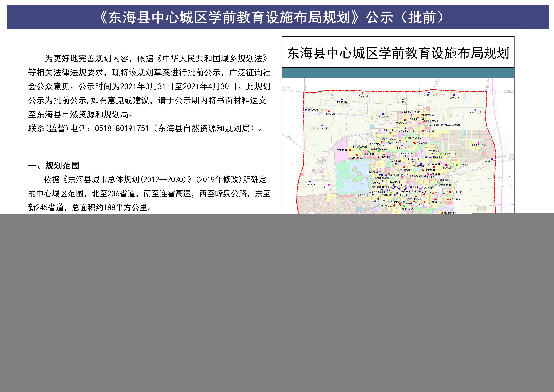Image resolution: width=554 pixels, height=392 pixels.
Task: Click the 杨圩幼儿园 map label
Action: coord(322,128)
